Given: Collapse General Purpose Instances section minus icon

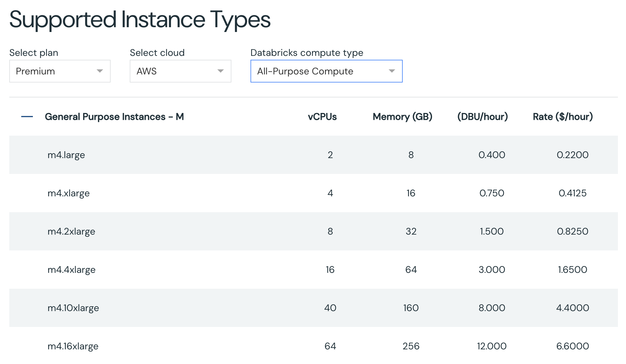Looking at the screenshot, I should (x=27, y=117).
